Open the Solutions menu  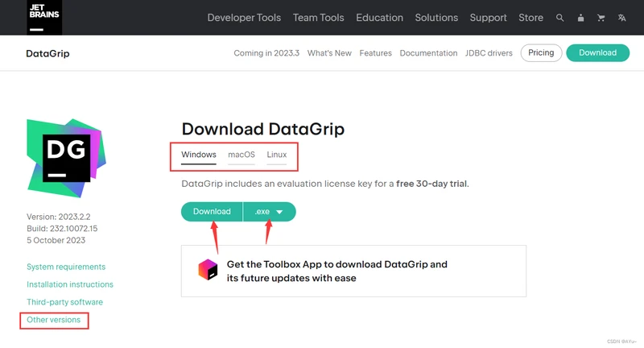tap(436, 18)
